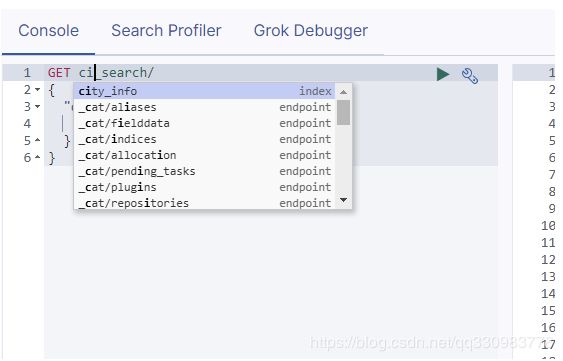Open the wrench settings menu icon

click(470, 75)
